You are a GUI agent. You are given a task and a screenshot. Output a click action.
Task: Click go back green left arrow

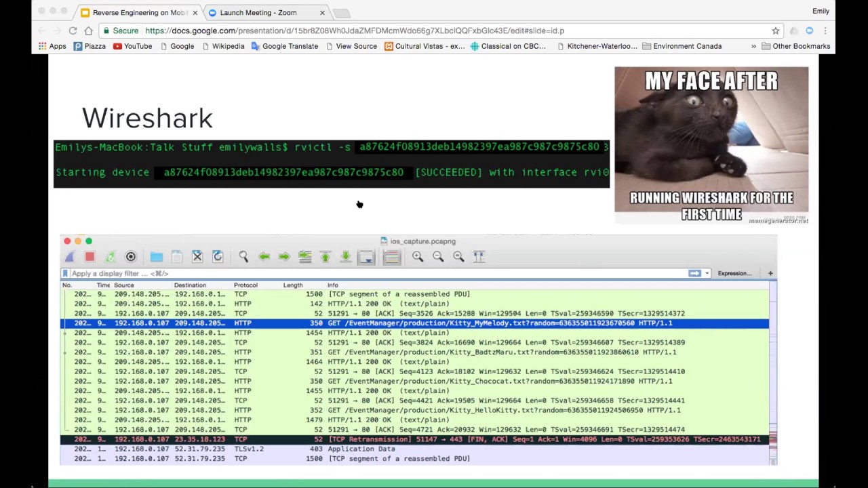click(264, 257)
